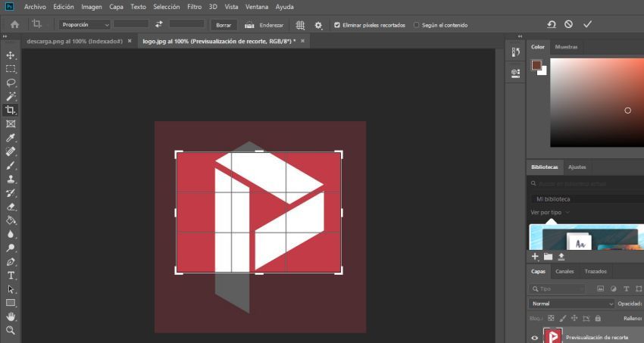Reset the crop box
This screenshot has height=343, width=644.
(x=551, y=25)
